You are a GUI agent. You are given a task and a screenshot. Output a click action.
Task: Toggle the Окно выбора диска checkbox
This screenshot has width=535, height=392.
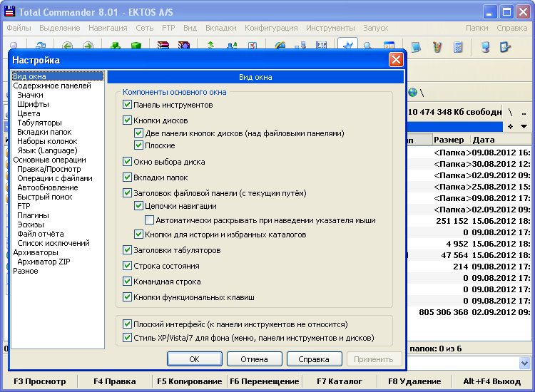pos(127,161)
